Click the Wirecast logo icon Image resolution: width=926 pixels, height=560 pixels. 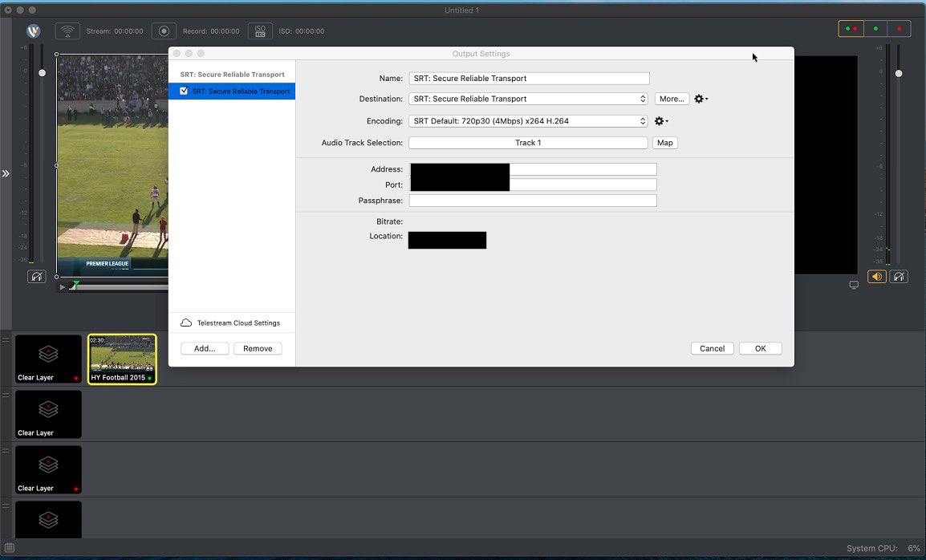coord(34,30)
